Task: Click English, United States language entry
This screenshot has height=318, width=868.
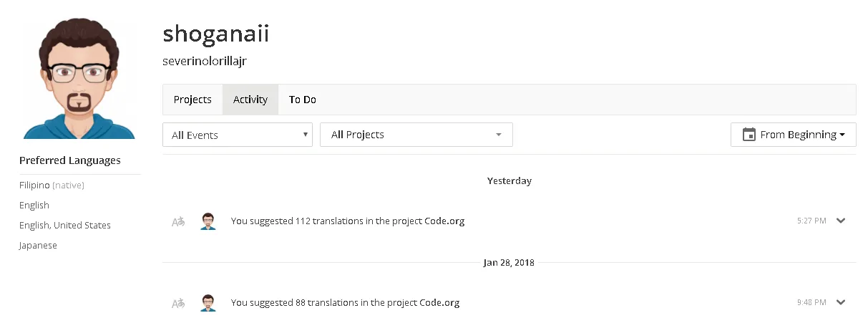Action: [x=65, y=226]
